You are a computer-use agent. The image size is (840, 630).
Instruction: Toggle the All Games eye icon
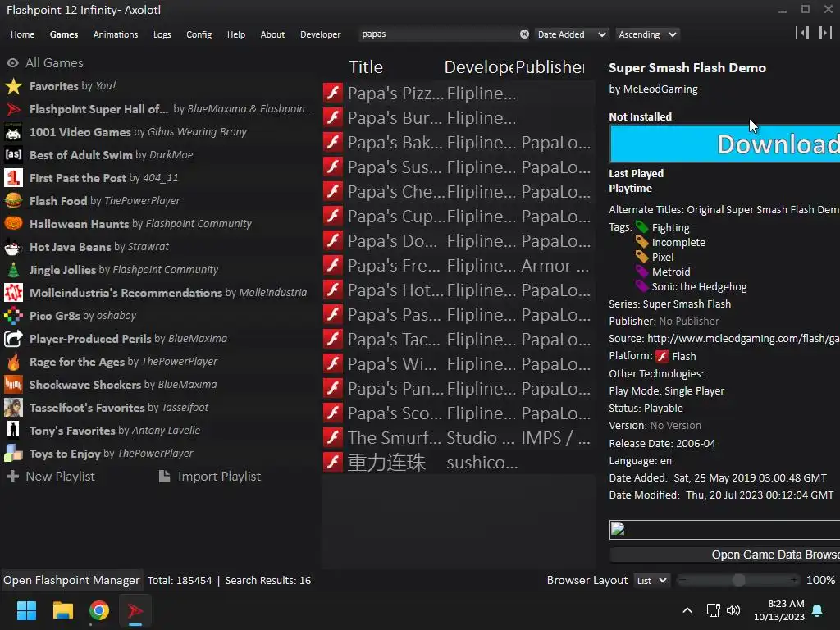pos(12,63)
